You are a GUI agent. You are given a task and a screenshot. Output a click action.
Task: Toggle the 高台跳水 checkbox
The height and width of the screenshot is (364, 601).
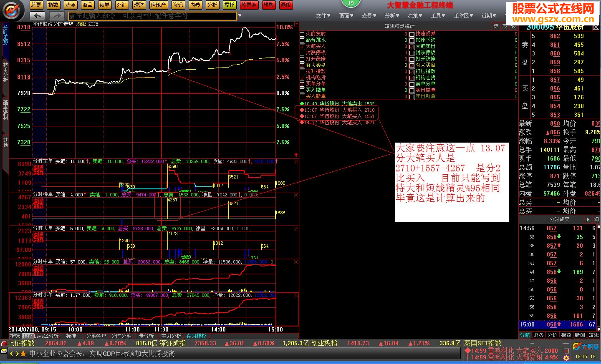pyautogui.click(x=302, y=40)
